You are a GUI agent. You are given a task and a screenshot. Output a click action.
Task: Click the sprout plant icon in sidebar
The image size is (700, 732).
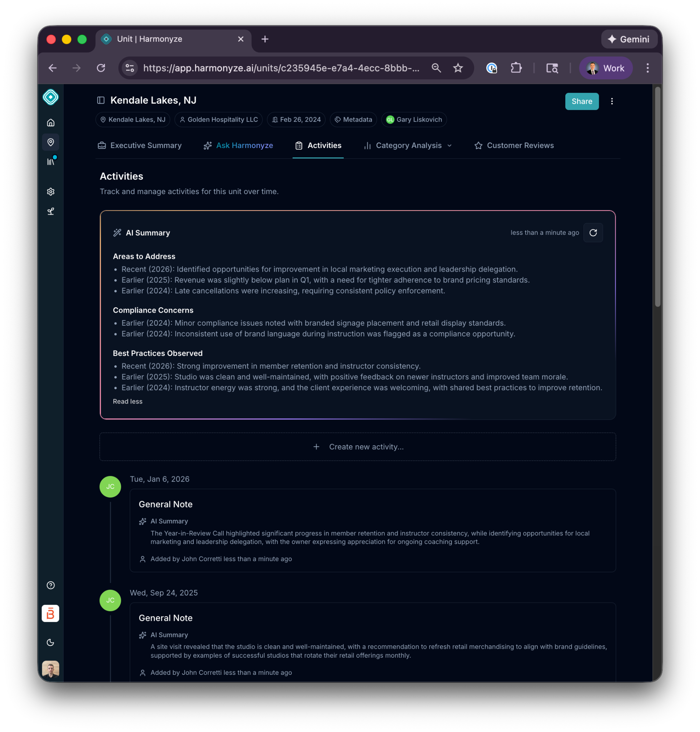click(51, 211)
